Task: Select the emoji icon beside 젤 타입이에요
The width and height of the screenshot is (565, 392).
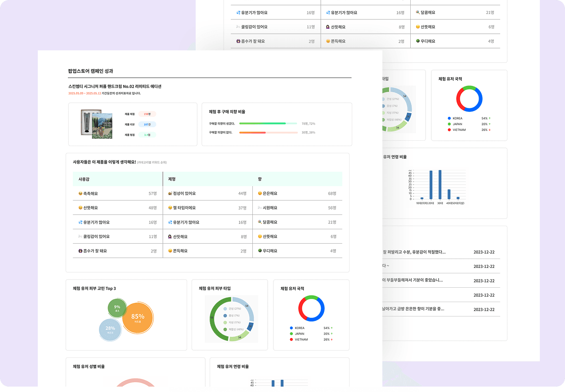Action: click(x=170, y=208)
